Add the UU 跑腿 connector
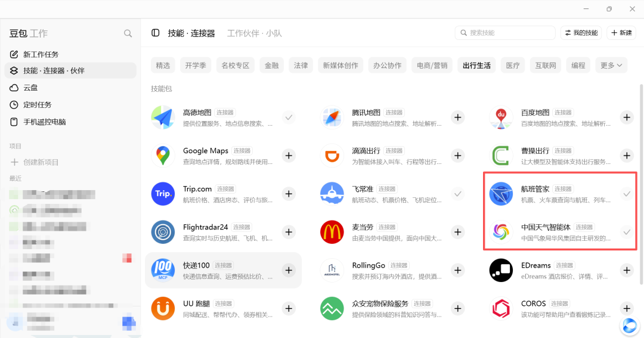The image size is (644, 338). pyautogui.click(x=289, y=308)
